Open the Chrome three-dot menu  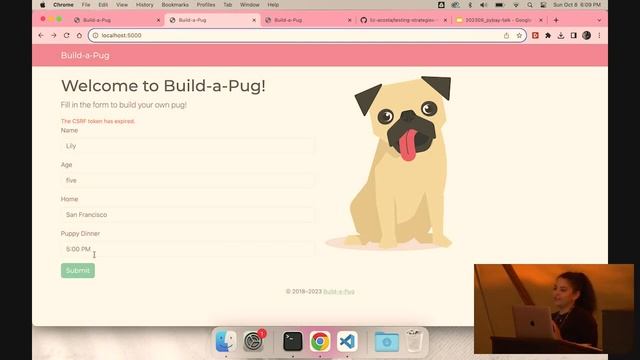(x=599, y=36)
